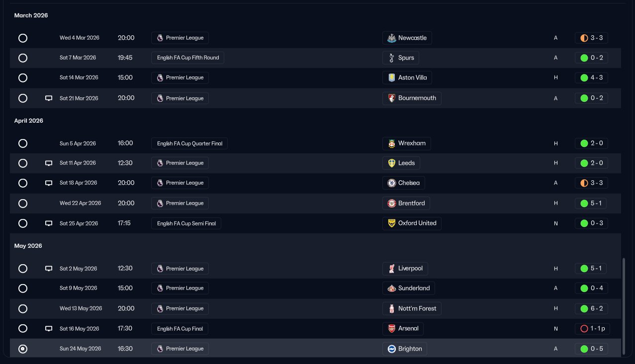
Task: View the 6 - 2 result against Nott'm Forest
Action: tap(591, 308)
